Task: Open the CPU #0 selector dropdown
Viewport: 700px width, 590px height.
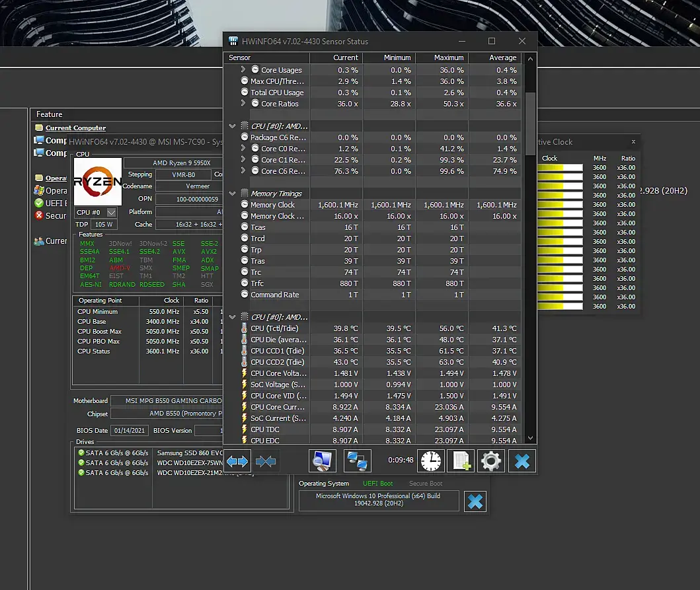Action: 111,212
